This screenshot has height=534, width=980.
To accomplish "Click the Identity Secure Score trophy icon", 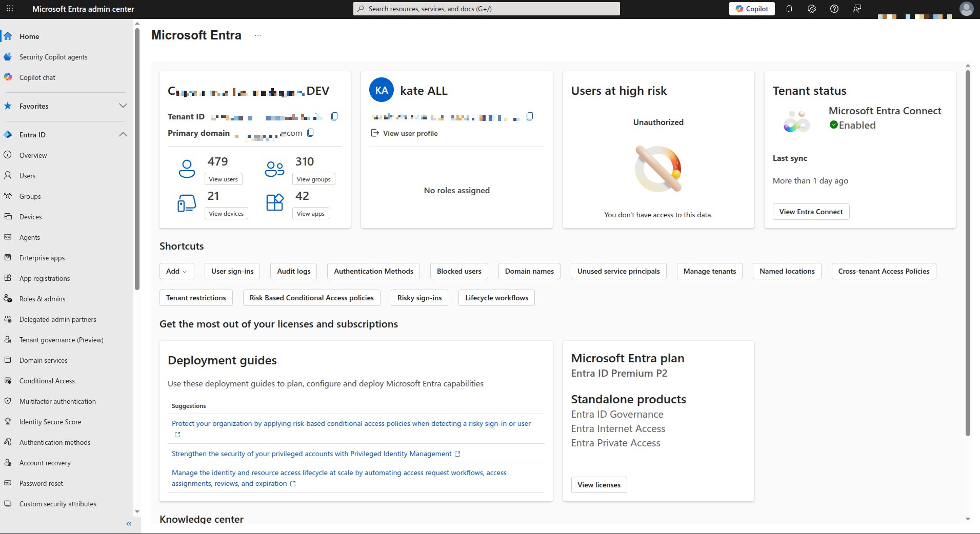I will click(8, 421).
